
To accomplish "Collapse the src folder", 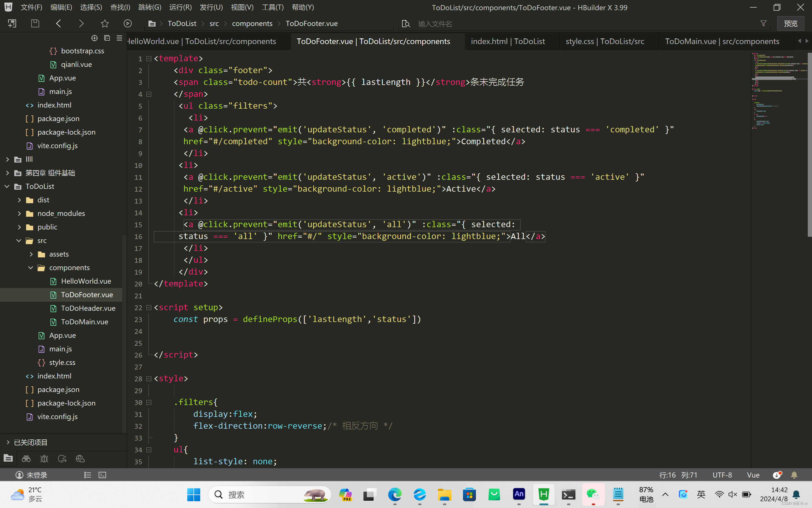I will point(19,240).
